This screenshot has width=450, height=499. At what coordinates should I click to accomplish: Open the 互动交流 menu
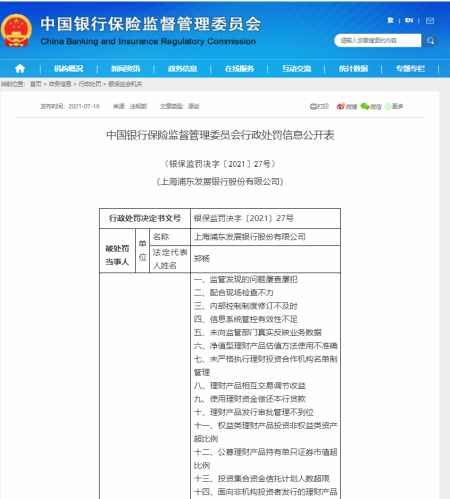(296, 69)
